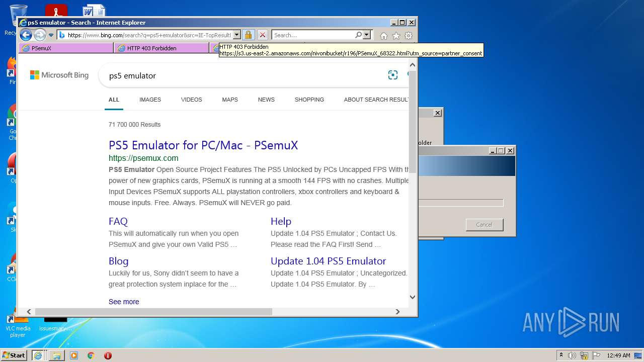The width and height of the screenshot is (644, 362).
Task: Expand the address bar autocomplete dropdown
Action: [x=237, y=35]
